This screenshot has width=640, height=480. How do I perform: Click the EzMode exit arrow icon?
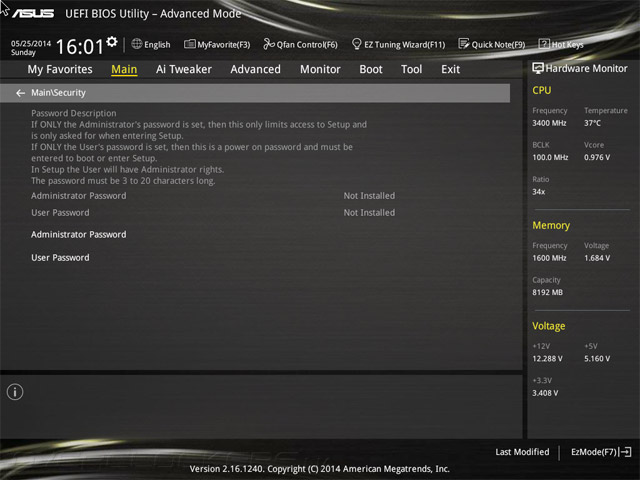(x=626, y=452)
